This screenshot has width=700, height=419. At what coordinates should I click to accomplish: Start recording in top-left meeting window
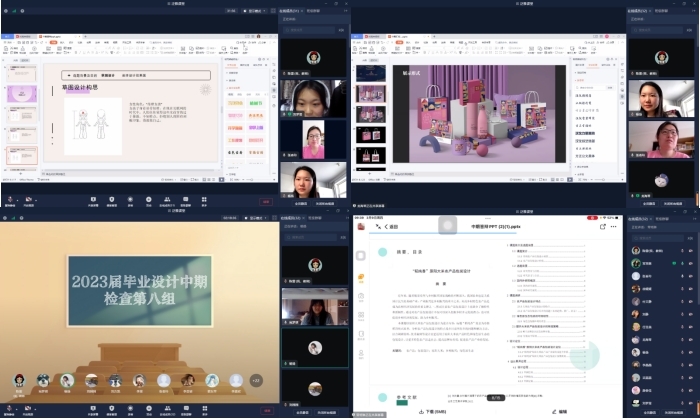[130, 201]
